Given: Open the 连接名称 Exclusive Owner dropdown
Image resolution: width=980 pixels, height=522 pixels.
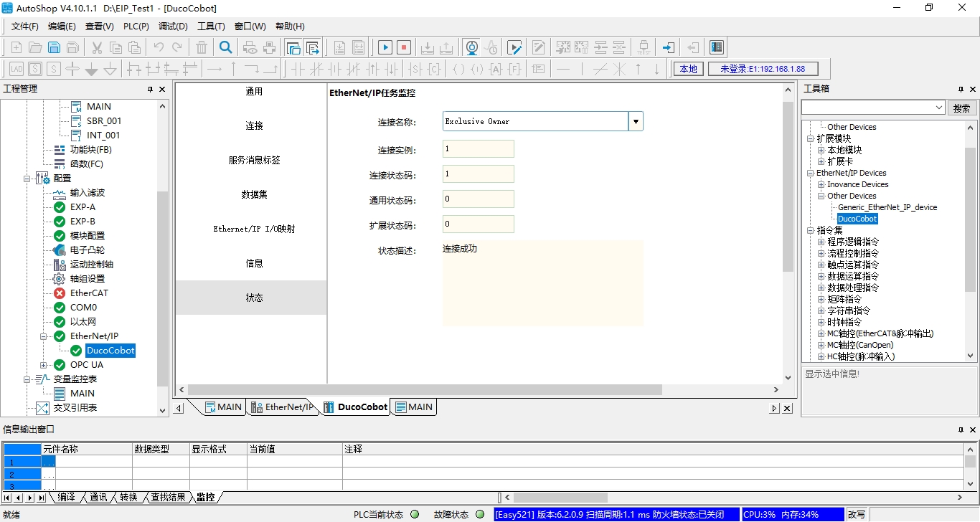Looking at the screenshot, I should [x=636, y=121].
